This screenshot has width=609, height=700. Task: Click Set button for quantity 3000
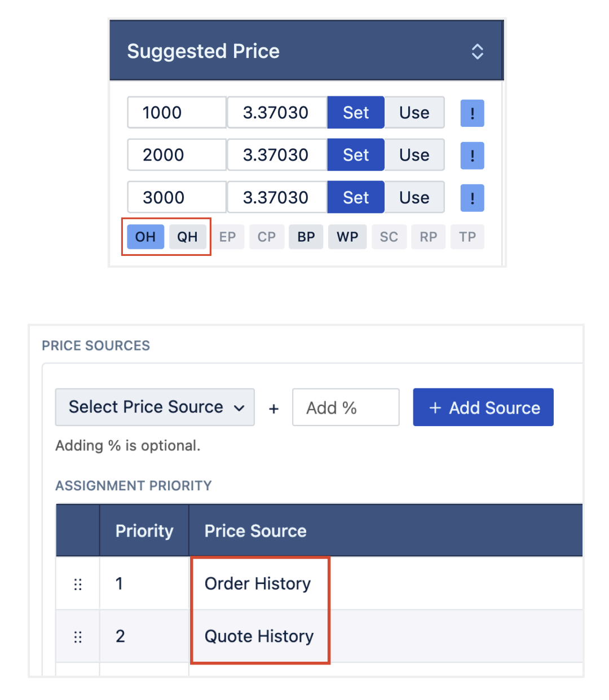pos(356,198)
